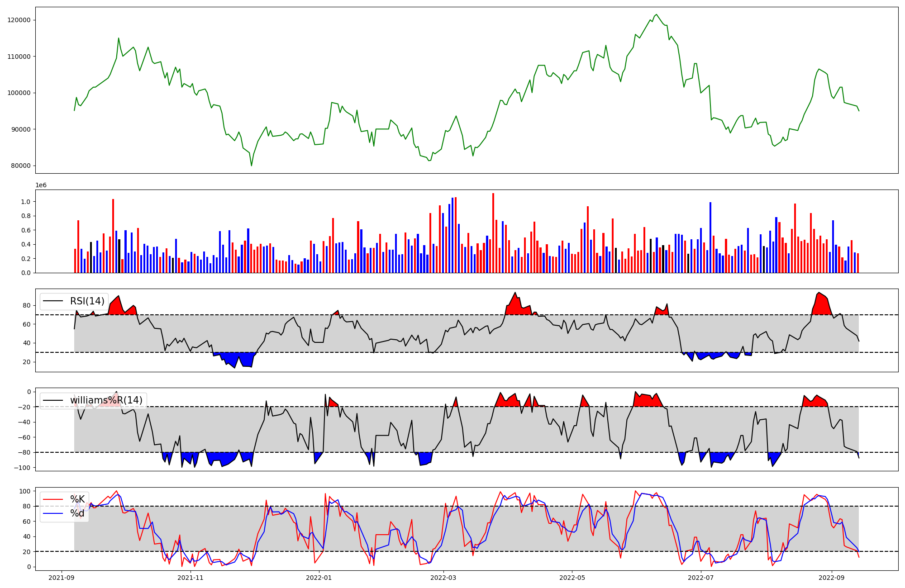Click the 2022-07 x-axis date label
Viewport: 905px width, 588px height.
(701, 578)
